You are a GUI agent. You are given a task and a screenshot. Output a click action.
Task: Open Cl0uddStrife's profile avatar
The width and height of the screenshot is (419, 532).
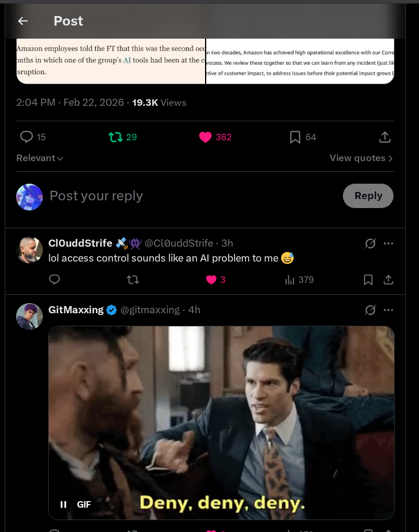click(x=29, y=250)
